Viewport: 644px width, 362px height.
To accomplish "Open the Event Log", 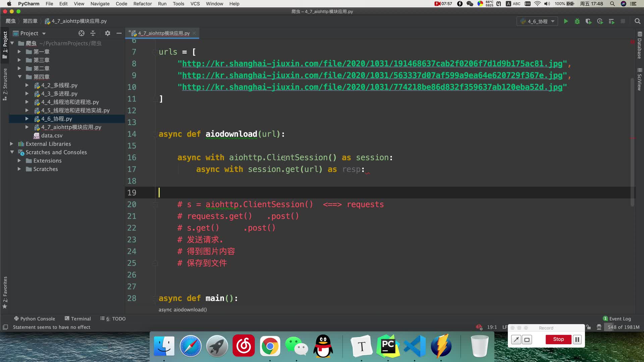I will pos(617,319).
